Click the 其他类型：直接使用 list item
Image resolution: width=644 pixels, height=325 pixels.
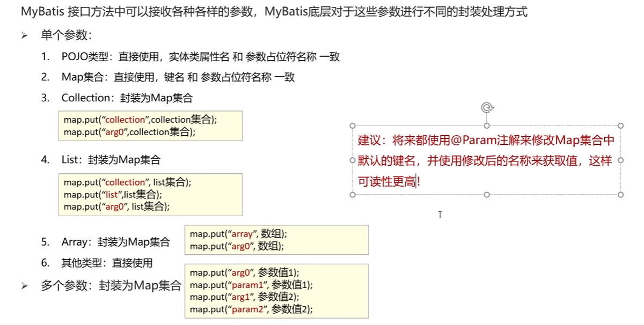[x=107, y=263]
